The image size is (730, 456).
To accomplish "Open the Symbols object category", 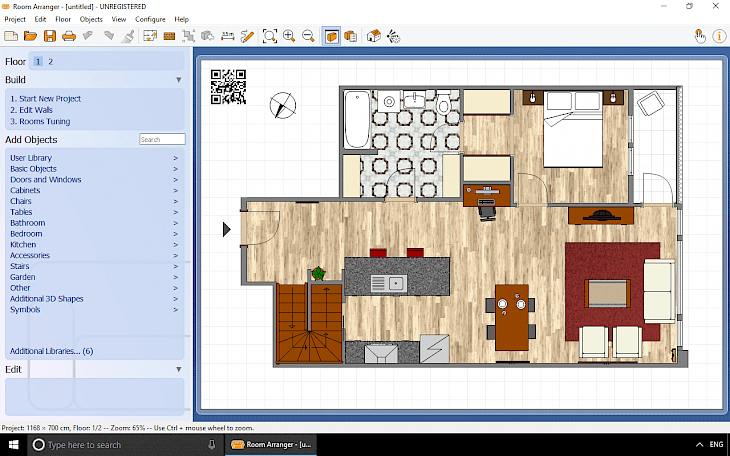I will coord(94,309).
